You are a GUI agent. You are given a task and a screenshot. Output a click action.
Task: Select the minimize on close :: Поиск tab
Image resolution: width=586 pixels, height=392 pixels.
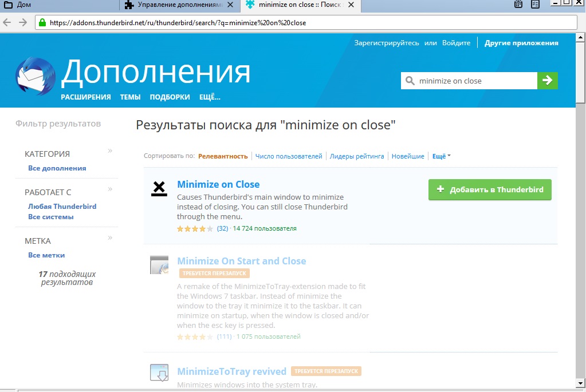(301, 5)
